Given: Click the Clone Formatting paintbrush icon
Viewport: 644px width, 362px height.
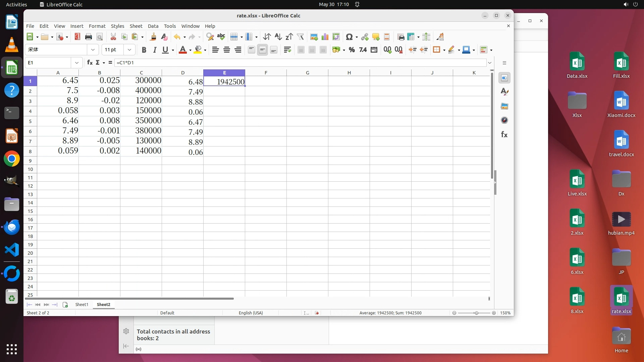Looking at the screenshot, I should click(153, 37).
